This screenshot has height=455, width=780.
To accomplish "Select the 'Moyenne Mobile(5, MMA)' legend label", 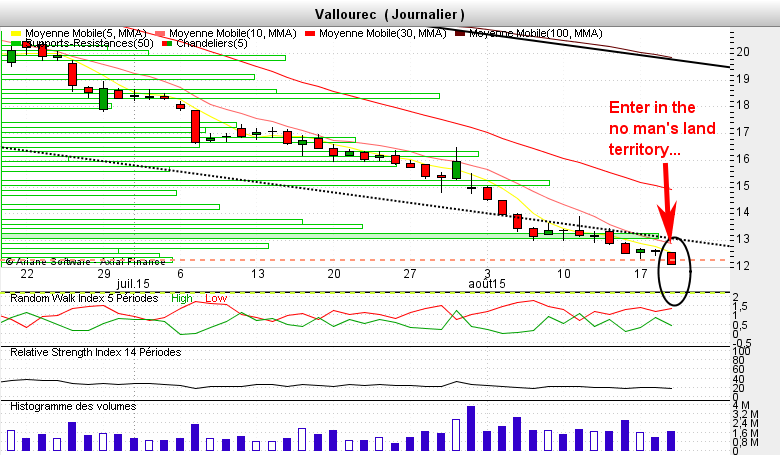I will (x=86, y=33).
